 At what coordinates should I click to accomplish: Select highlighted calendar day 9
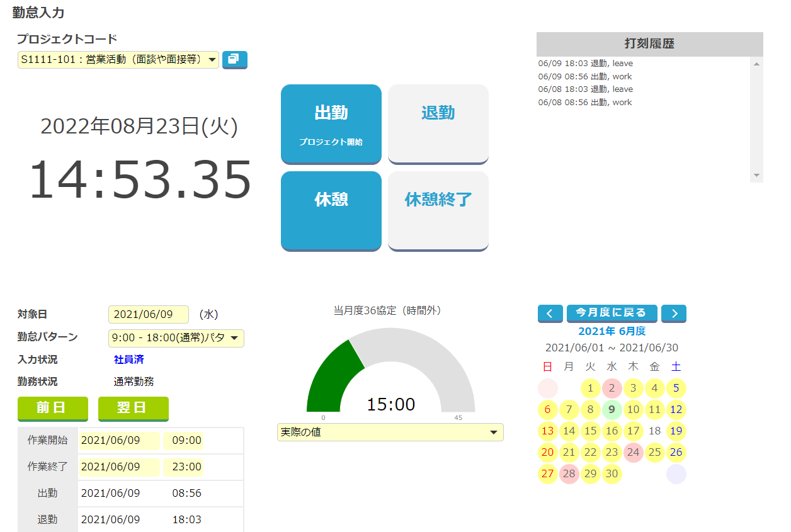coord(612,410)
